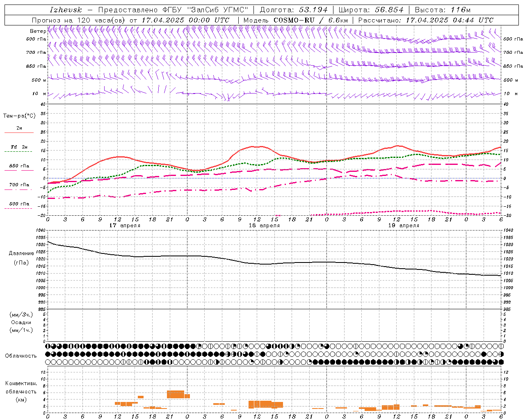The height and width of the screenshot is (420, 525).
Task: Click the Izhevsk station title
Action: tap(66, 10)
